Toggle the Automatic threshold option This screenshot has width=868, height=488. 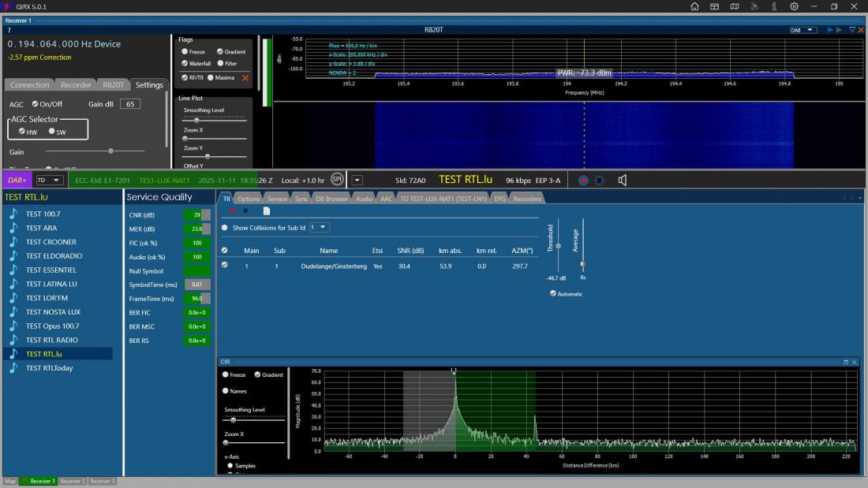[553, 293]
